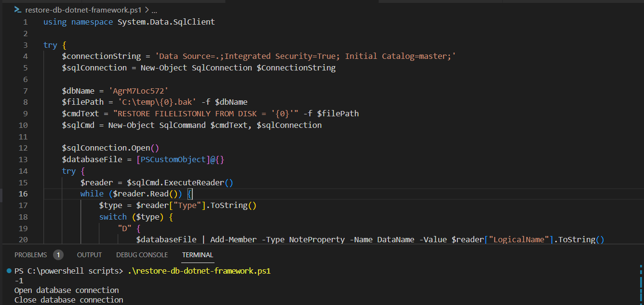Click 'SqlCommand' on line 10
Screen dimensions: 644x305
click(x=183, y=125)
